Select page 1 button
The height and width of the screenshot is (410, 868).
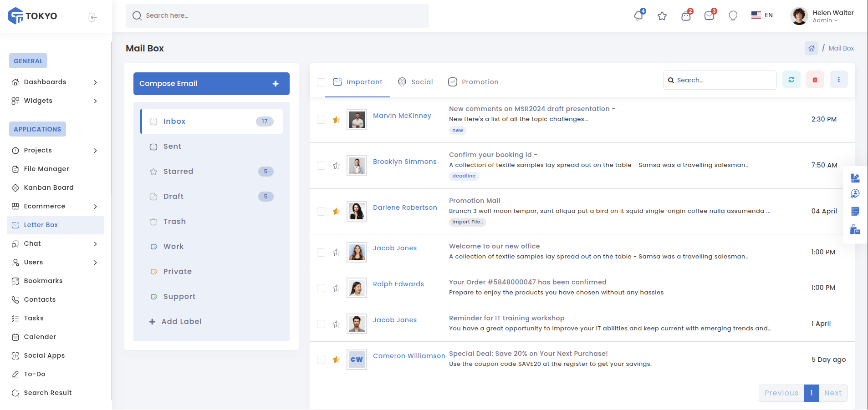[x=812, y=393]
